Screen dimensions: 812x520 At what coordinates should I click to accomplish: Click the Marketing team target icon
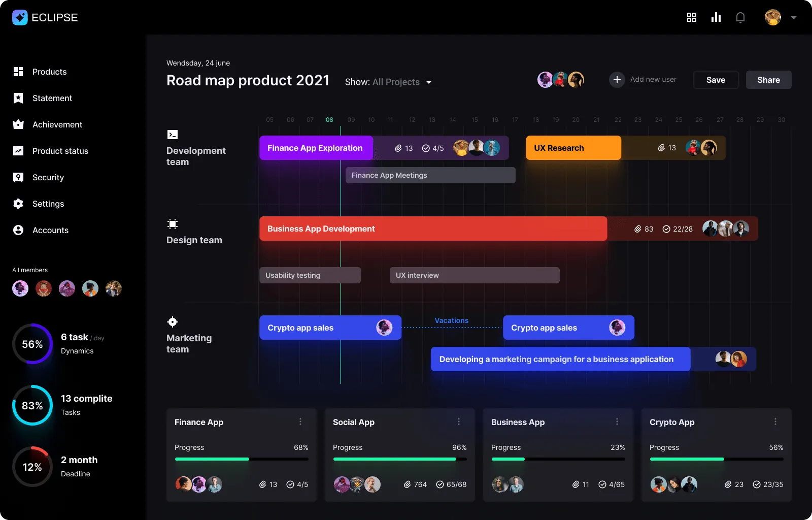point(173,322)
